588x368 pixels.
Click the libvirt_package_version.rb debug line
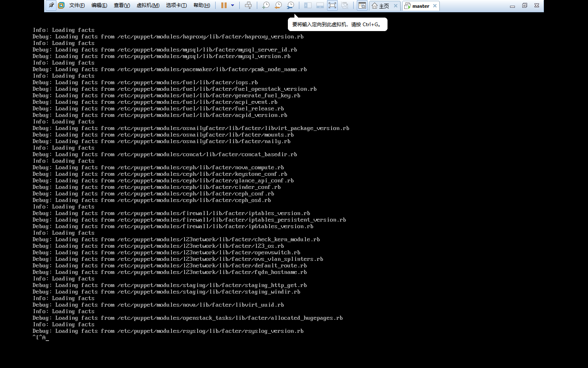click(x=191, y=128)
